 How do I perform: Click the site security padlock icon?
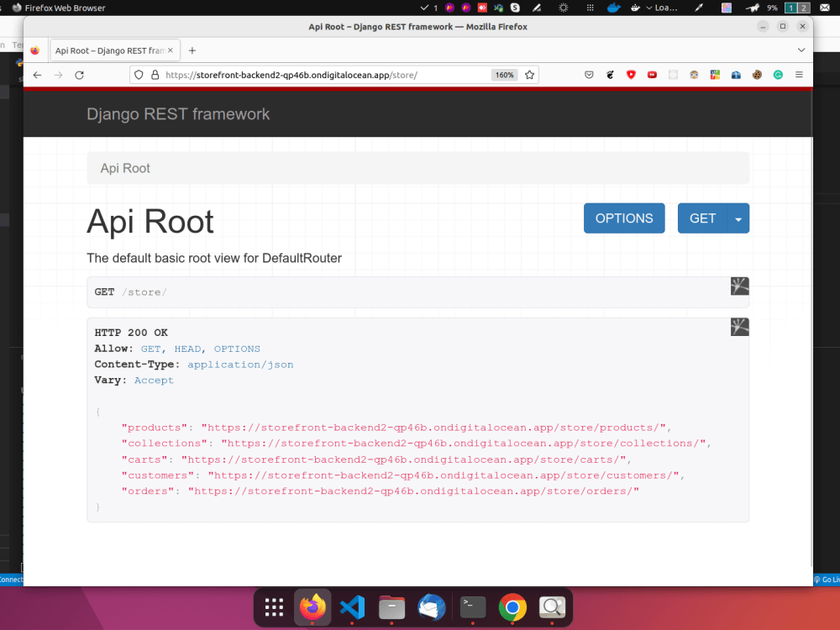pyautogui.click(x=155, y=75)
